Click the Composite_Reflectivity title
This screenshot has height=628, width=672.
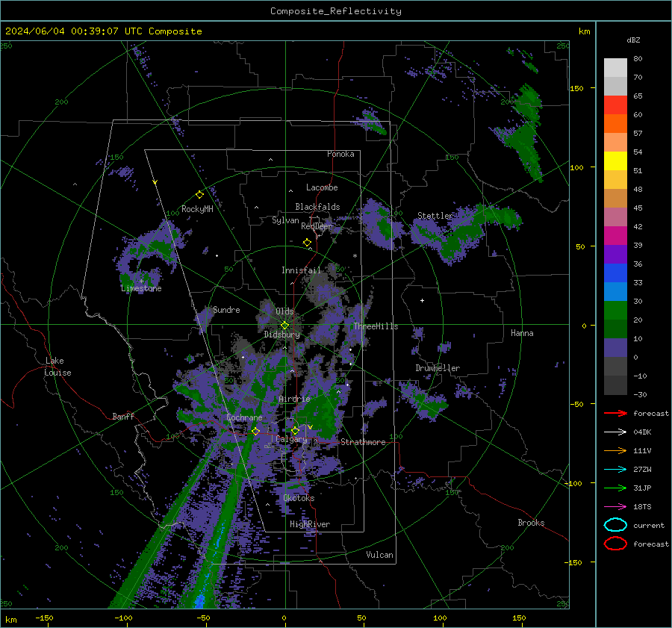335,11
